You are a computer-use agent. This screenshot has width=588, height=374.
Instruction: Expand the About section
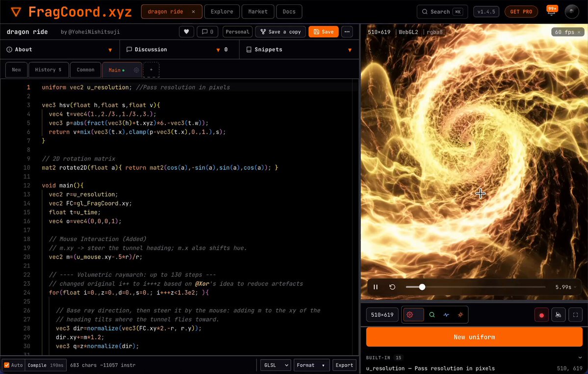click(x=60, y=50)
